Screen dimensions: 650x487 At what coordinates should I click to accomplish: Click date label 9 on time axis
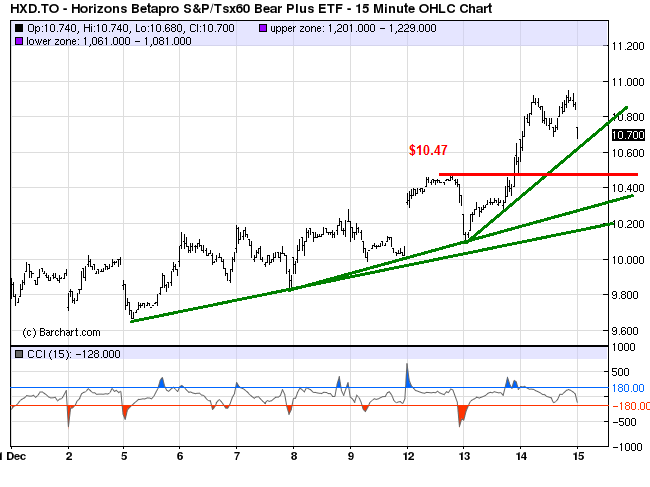351,457
